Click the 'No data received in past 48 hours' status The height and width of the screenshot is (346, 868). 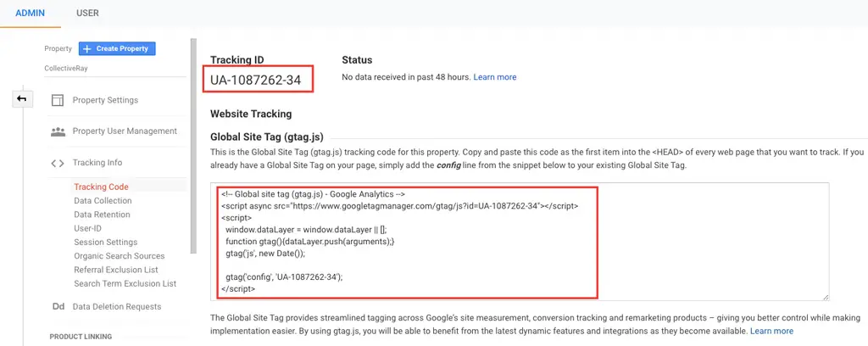pyautogui.click(x=406, y=77)
